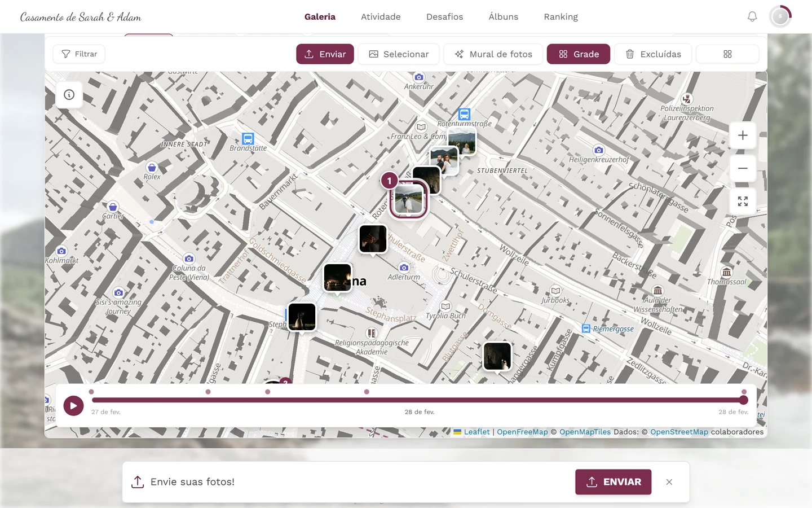Play the timeline animation
The image size is (812, 508).
pyautogui.click(x=73, y=405)
